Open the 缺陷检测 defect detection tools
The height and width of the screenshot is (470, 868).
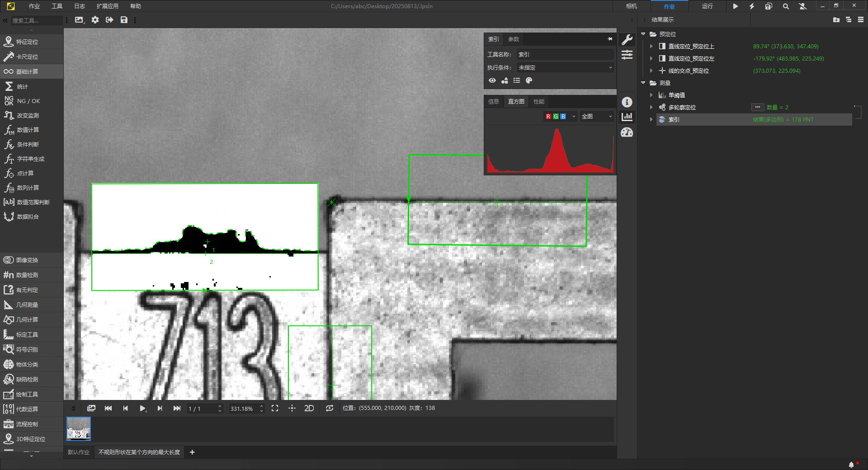(27, 380)
